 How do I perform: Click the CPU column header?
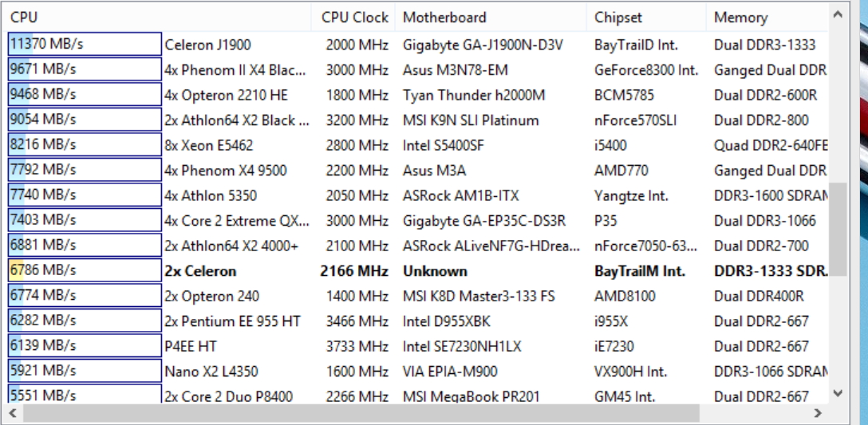158,18
